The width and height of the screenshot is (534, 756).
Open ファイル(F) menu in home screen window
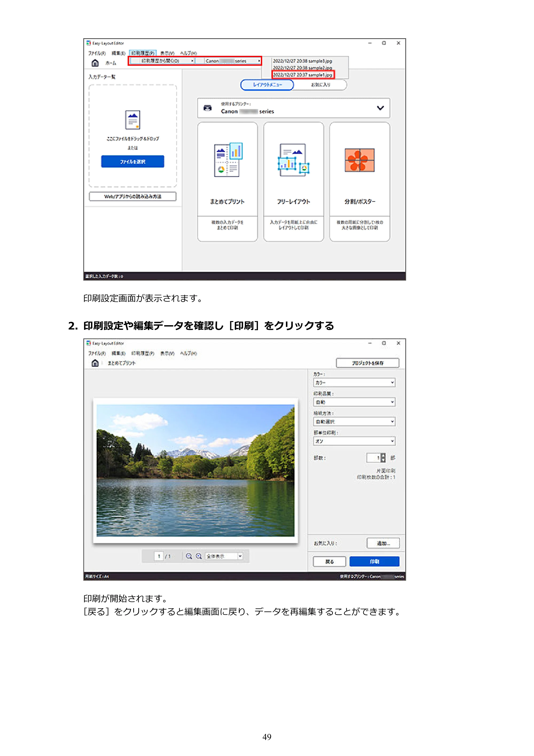(x=97, y=53)
